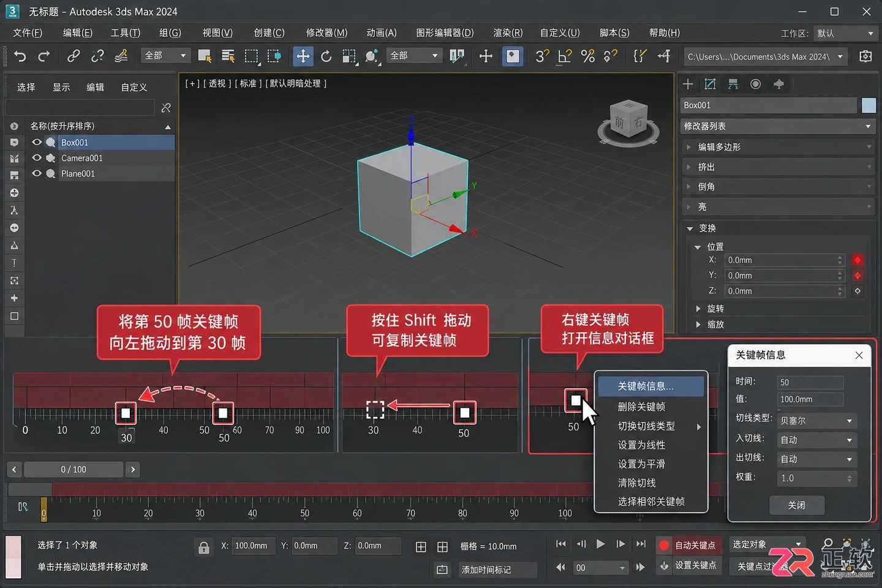Open the Animation menu
This screenshot has width=882, height=588.
pos(382,33)
